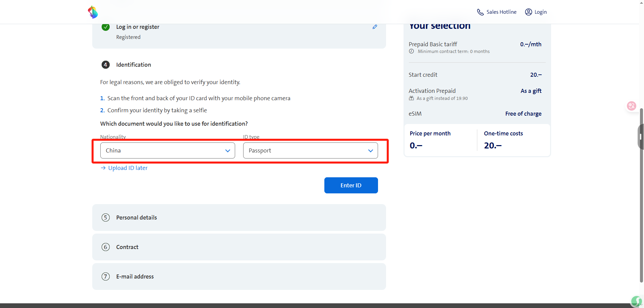Click the ID type dropdown chevron

[x=371, y=151]
